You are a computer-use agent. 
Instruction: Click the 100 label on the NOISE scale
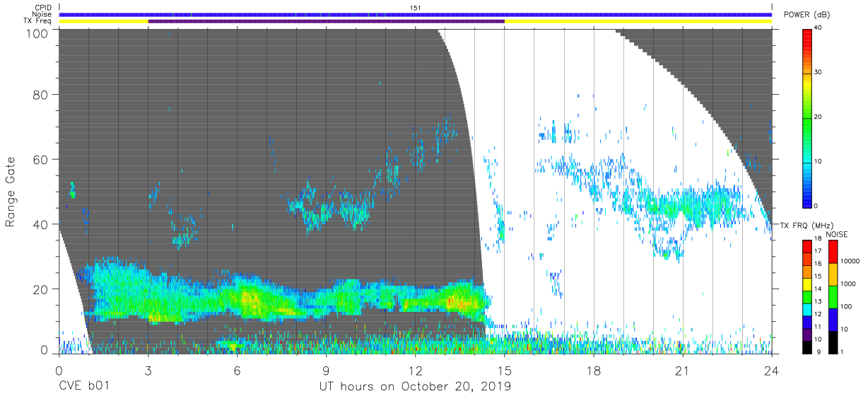pyautogui.click(x=847, y=306)
